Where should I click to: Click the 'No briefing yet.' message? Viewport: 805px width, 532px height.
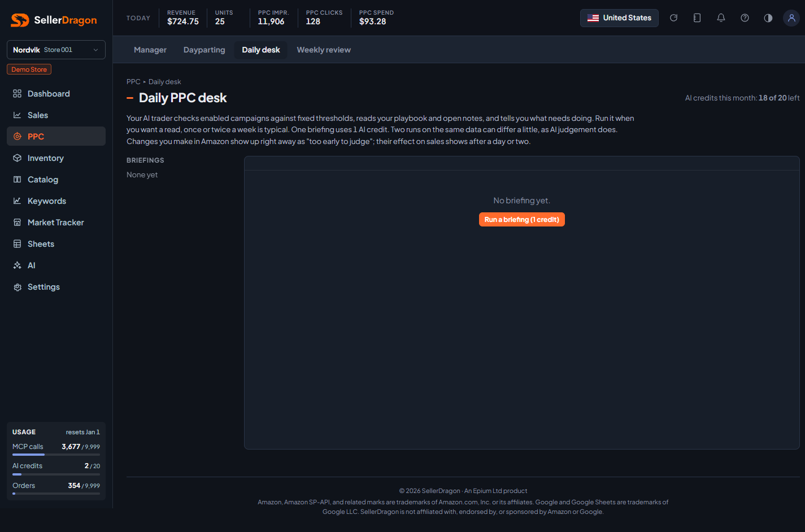tap(522, 200)
